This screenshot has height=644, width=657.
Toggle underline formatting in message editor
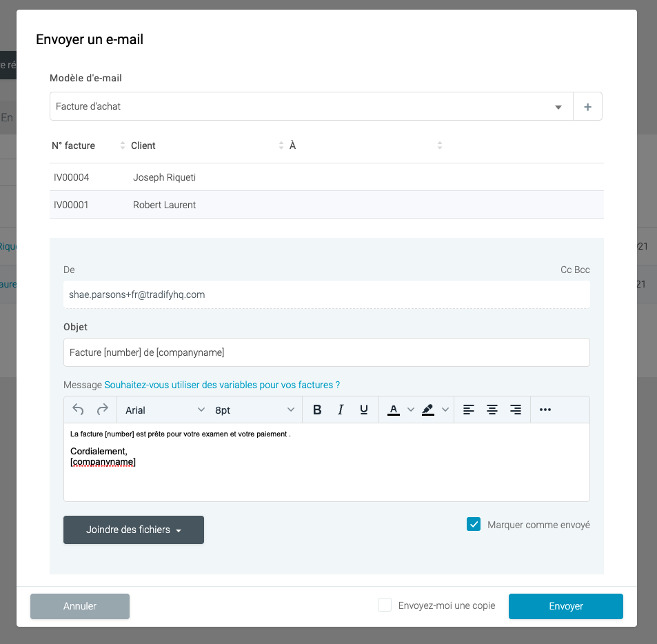364,410
